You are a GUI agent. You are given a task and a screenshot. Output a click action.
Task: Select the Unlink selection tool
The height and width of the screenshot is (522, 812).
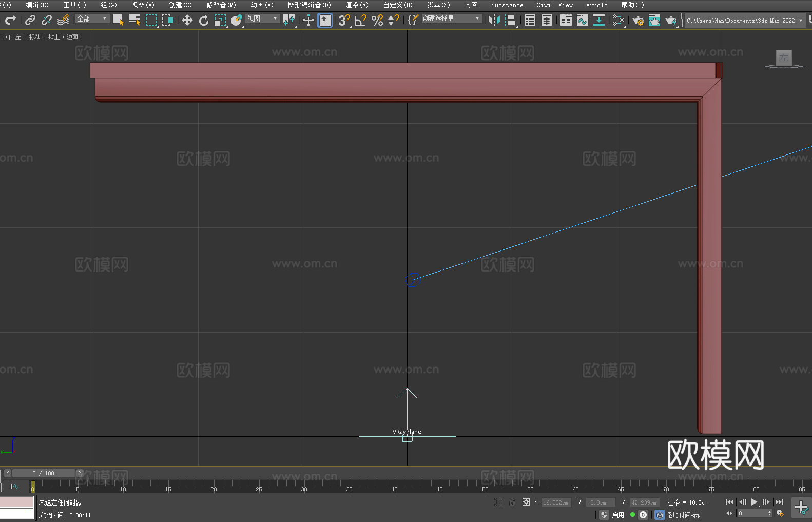[x=47, y=20]
